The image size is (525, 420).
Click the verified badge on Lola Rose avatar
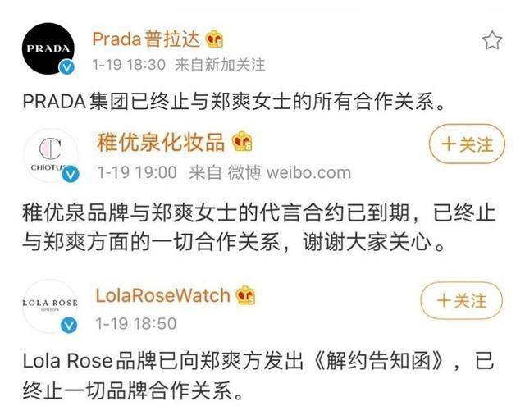tap(71, 326)
